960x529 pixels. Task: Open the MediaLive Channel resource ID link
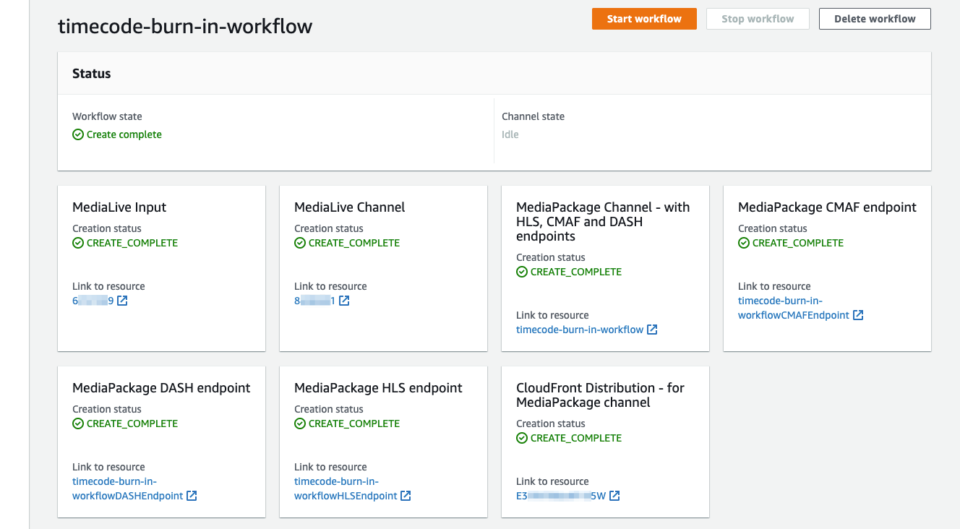point(314,301)
